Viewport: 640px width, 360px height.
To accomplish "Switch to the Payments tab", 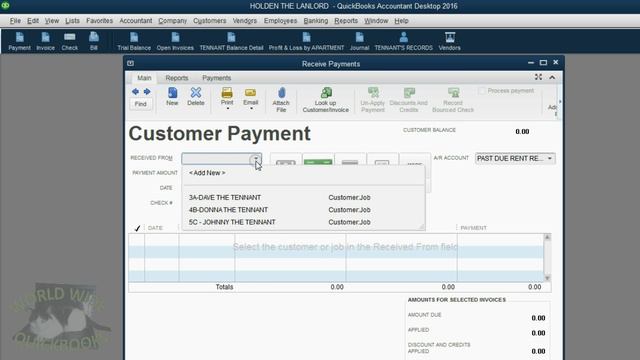I will 216,78.
